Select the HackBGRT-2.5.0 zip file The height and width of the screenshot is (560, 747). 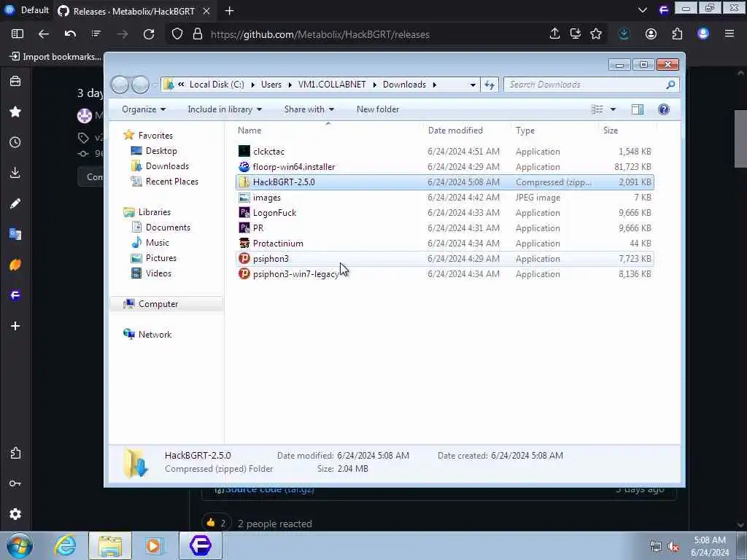(x=444, y=182)
